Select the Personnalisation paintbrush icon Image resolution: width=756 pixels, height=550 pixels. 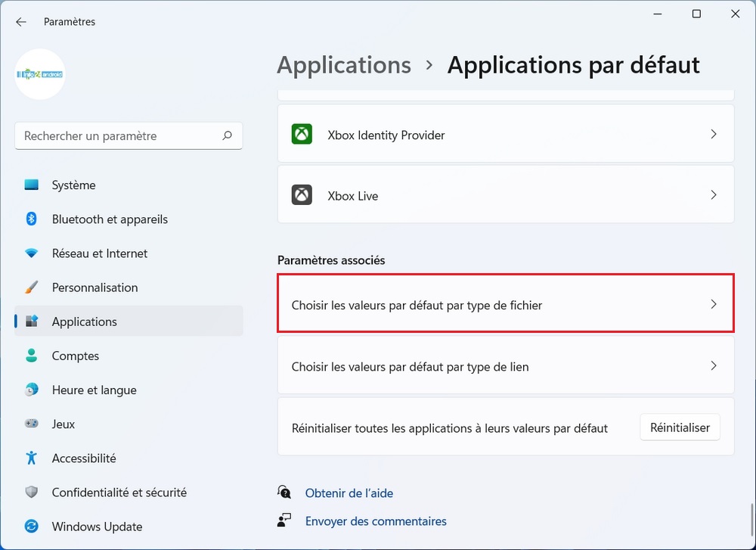(31, 287)
